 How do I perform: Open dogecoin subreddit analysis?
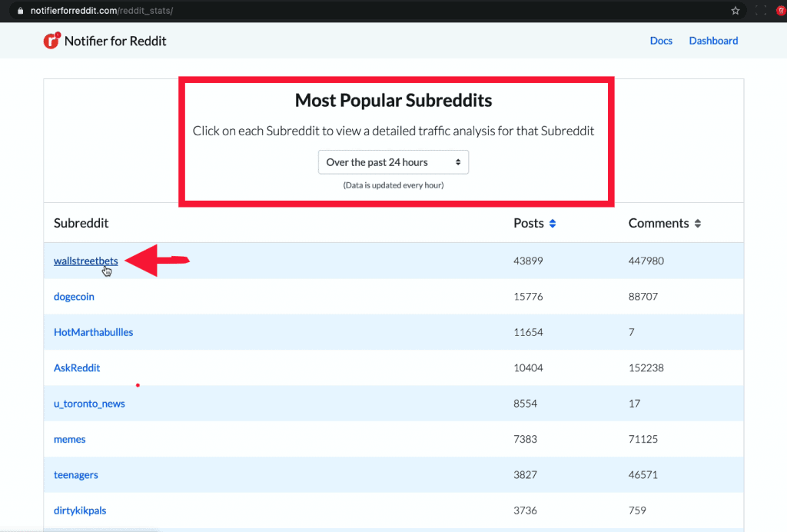[74, 296]
